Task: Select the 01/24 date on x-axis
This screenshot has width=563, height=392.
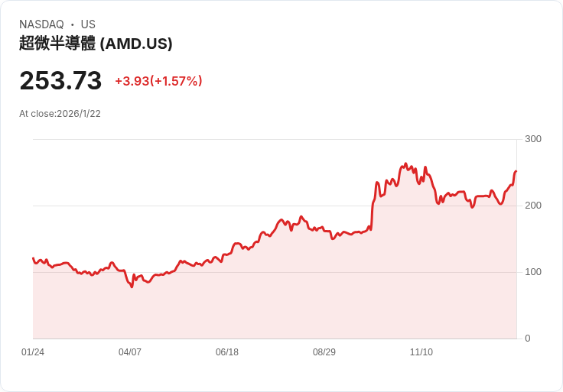Action: (x=33, y=352)
